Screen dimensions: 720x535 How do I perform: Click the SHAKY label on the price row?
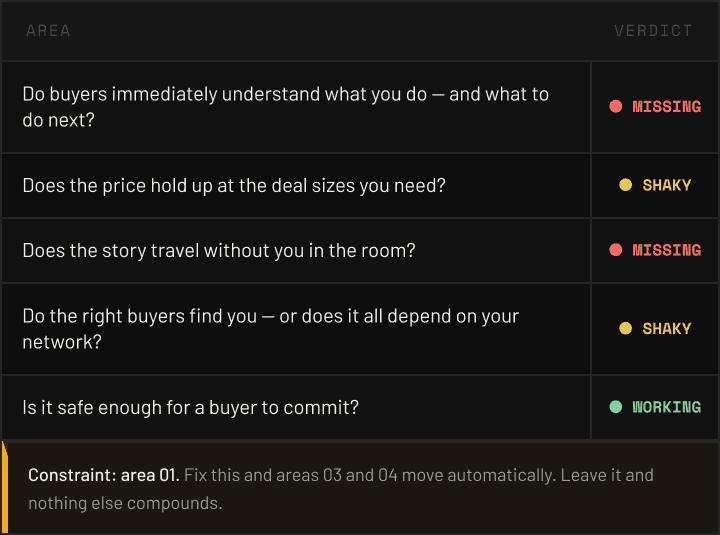[667, 185]
